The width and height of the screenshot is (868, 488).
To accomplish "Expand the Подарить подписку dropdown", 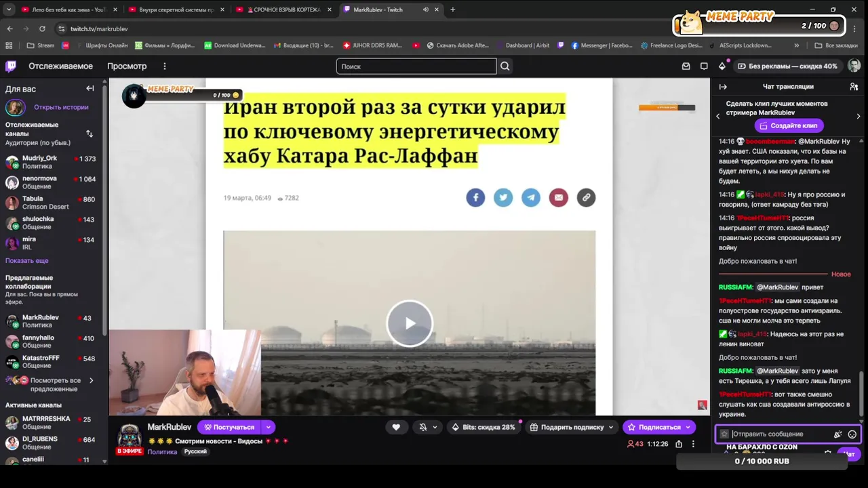I will pyautogui.click(x=611, y=427).
